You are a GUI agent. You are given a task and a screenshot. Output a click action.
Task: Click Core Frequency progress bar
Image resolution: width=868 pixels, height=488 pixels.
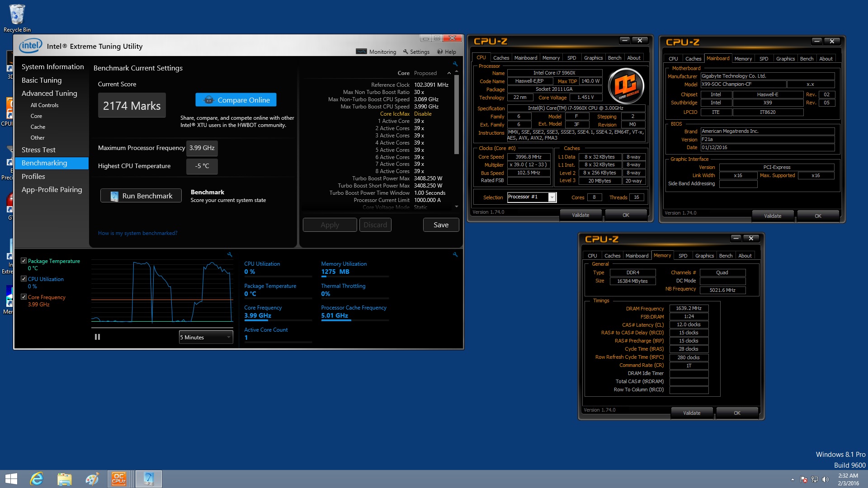point(278,320)
